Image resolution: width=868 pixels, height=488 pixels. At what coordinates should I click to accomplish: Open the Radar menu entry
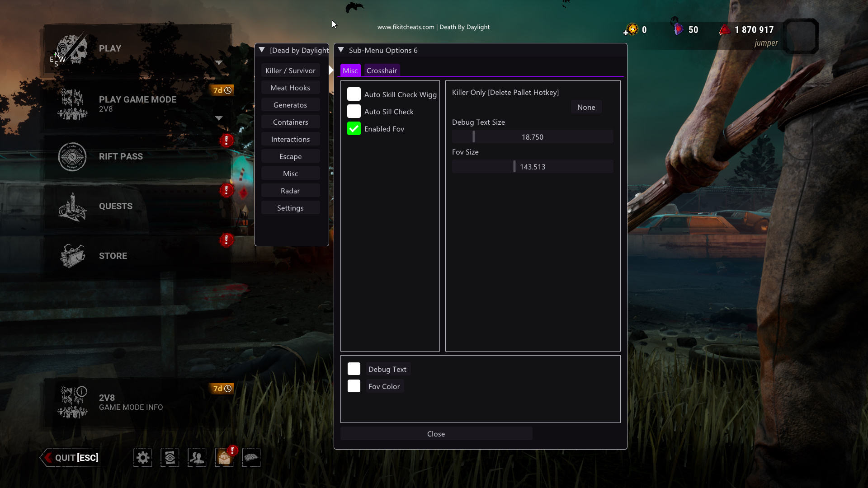(290, 191)
